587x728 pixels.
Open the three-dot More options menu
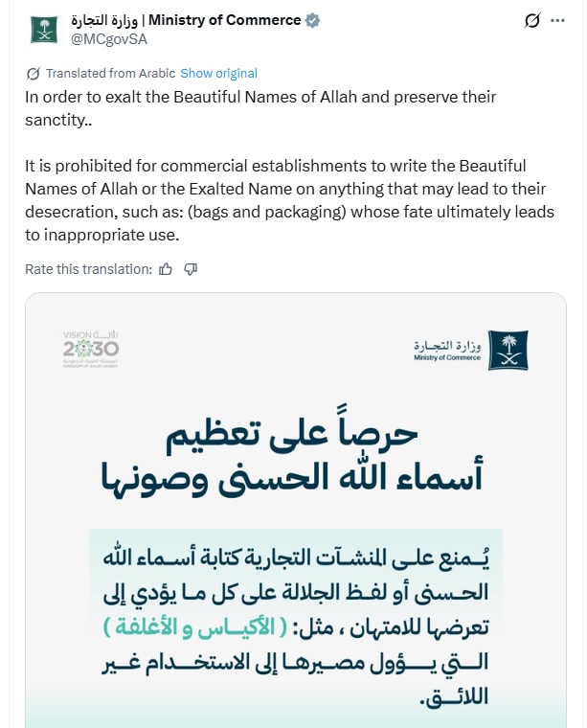[561, 20]
